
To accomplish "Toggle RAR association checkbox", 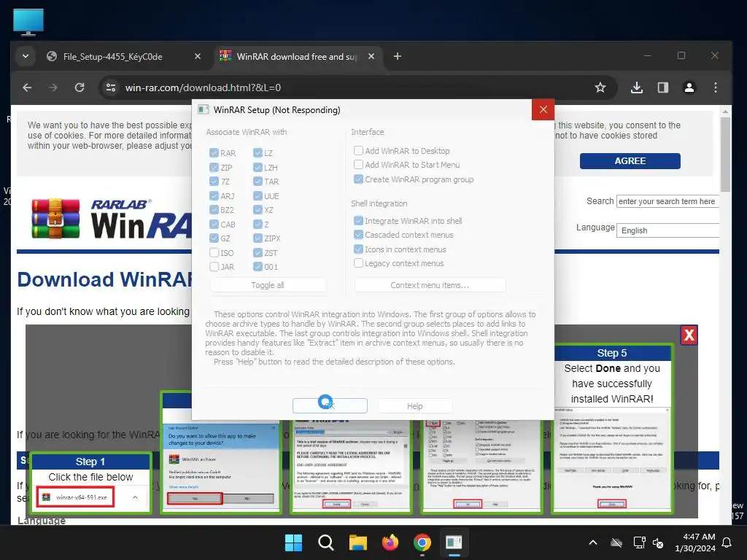I will (x=214, y=153).
